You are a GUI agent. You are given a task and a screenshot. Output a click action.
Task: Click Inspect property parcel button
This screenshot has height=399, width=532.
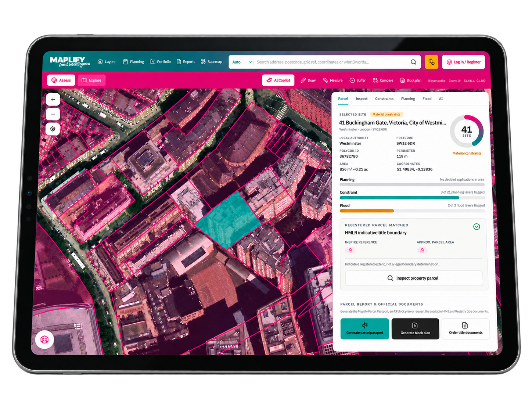click(x=414, y=278)
